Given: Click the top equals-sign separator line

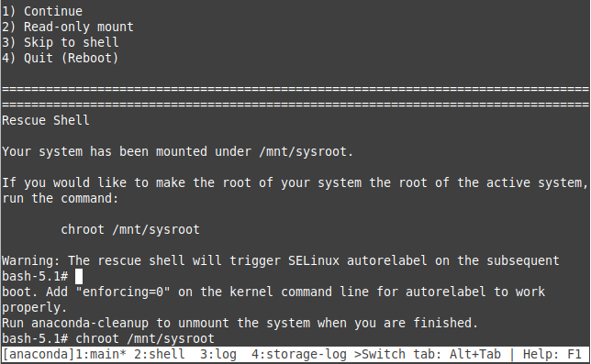Looking at the screenshot, I should [295, 89].
